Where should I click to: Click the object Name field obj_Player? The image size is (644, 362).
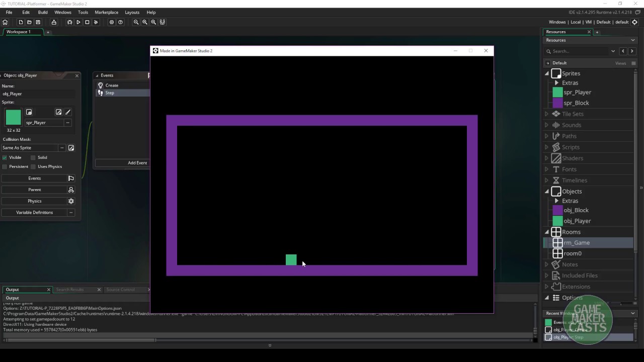[38, 94]
